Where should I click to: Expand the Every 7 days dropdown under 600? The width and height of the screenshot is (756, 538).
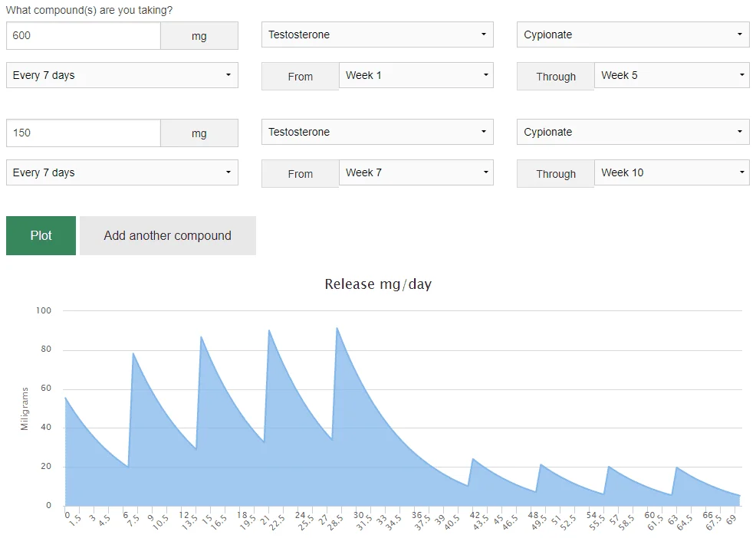coord(122,75)
